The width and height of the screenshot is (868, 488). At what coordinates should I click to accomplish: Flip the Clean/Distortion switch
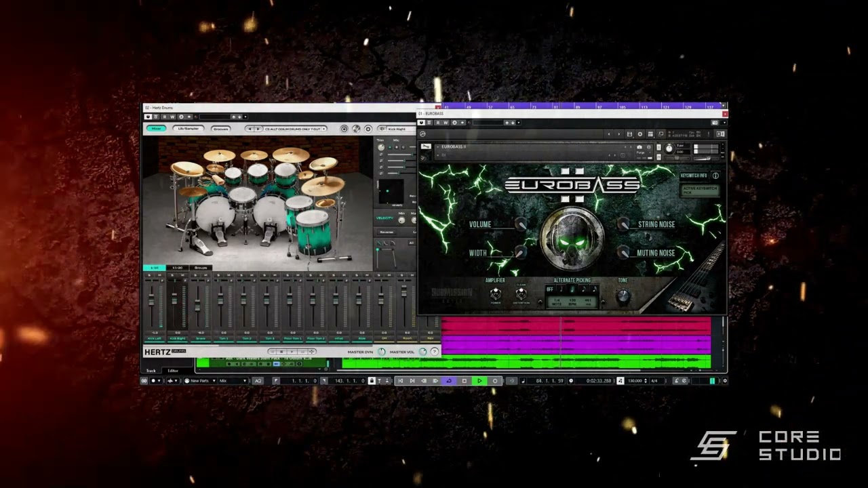tap(521, 293)
